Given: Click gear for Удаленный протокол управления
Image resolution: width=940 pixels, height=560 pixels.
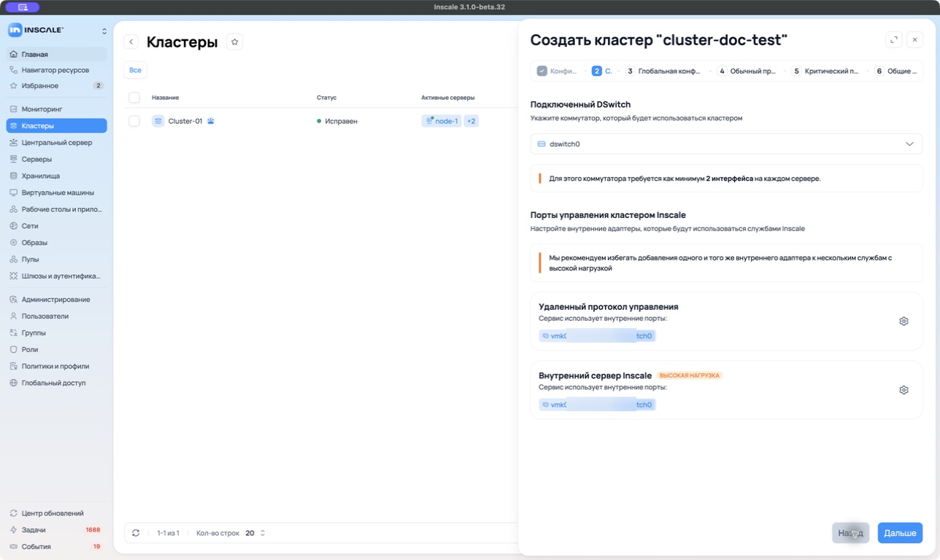Looking at the screenshot, I should click(x=904, y=322).
